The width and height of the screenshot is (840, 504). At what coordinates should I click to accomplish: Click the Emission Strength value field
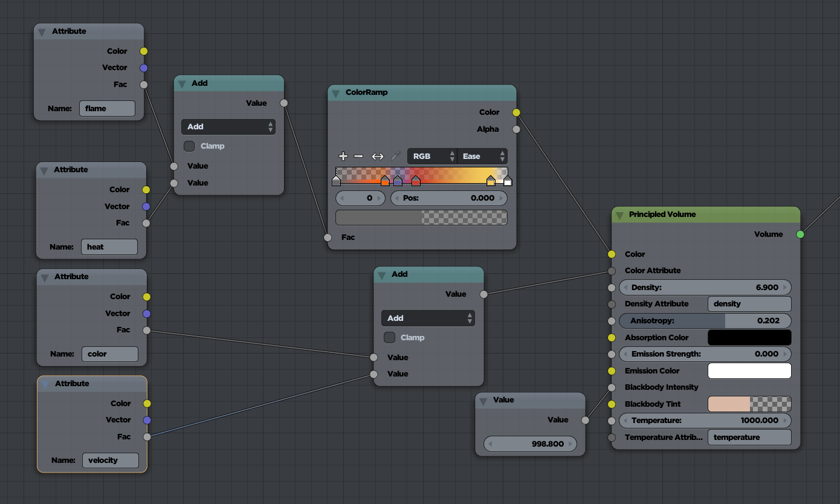click(x=705, y=354)
